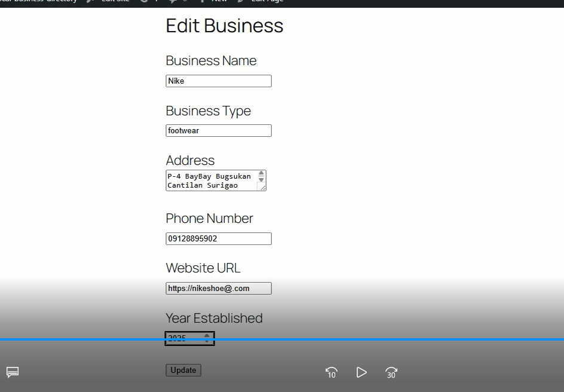564x392 pixels.
Task: Click the blue video progress bar
Action: click(x=282, y=339)
